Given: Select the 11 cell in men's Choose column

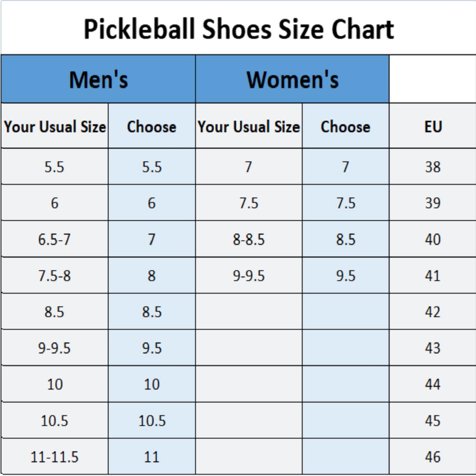Looking at the screenshot, I should pyautogui.click(x=152, y=457).
